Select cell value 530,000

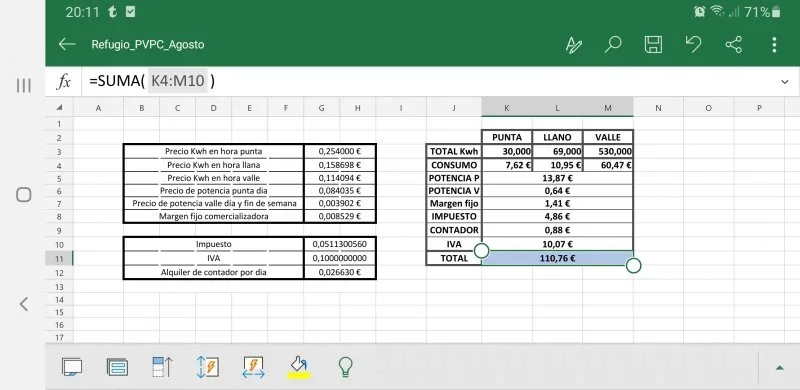tap(608, 152)
